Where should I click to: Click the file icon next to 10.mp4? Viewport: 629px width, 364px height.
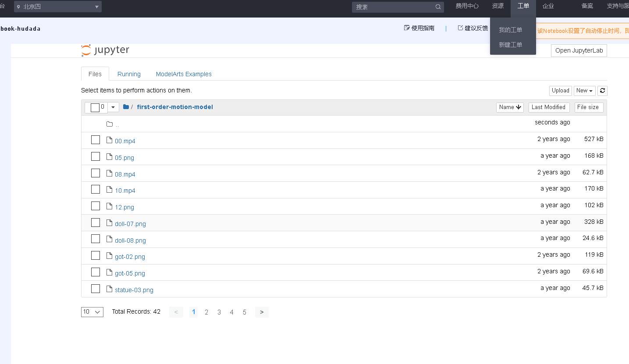coord(110,190)
